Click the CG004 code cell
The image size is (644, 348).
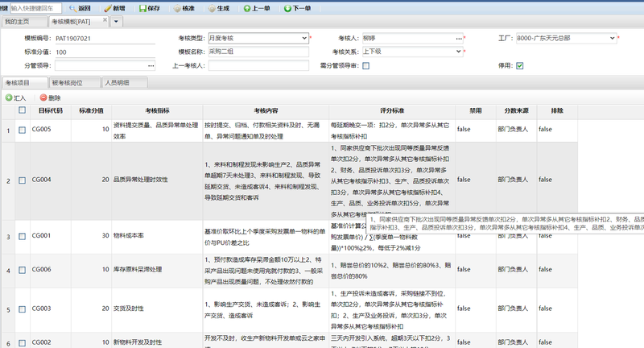click(x=51, y=180)
